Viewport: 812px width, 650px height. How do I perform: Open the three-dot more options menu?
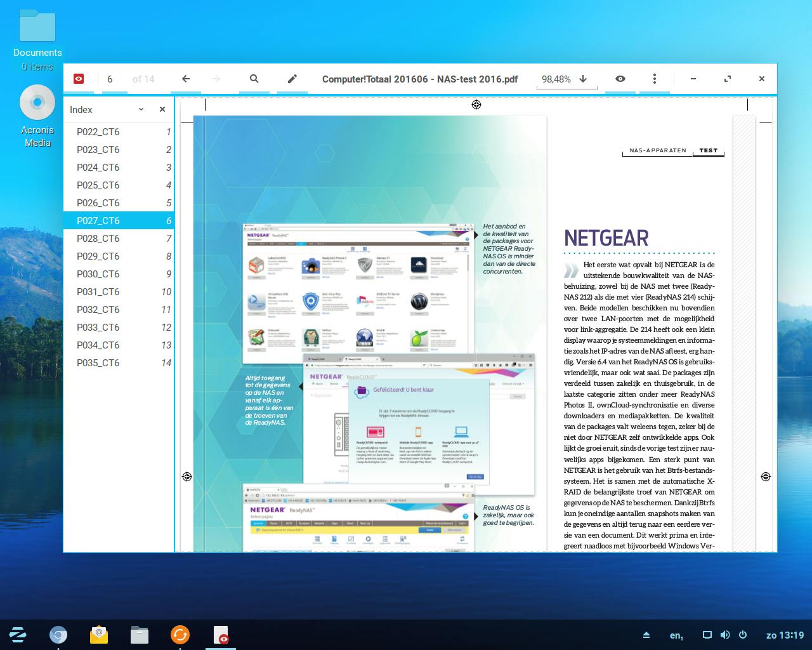(654, 79)
